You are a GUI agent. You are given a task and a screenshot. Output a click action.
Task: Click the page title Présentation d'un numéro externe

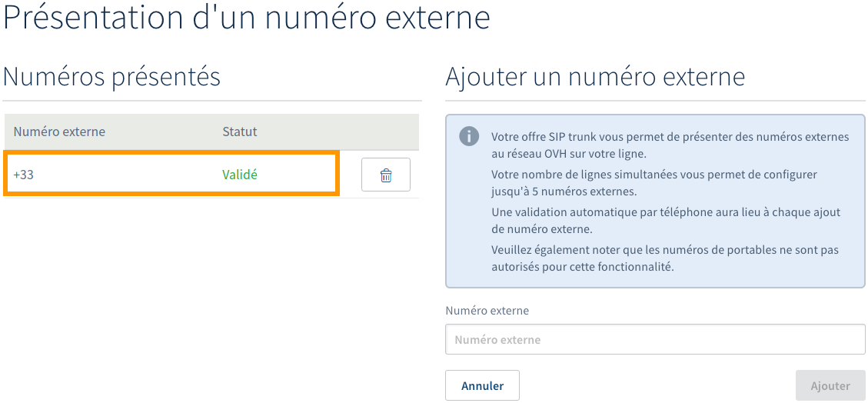247,17
